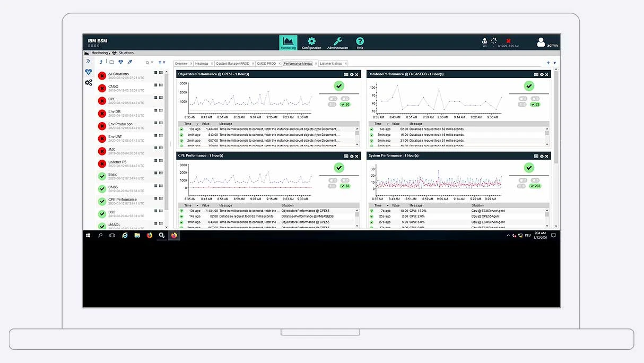The width and height of the screenshot is (644, 363).
Task: Switch to the Content Manager PROD tab
Action: [232, 64]
